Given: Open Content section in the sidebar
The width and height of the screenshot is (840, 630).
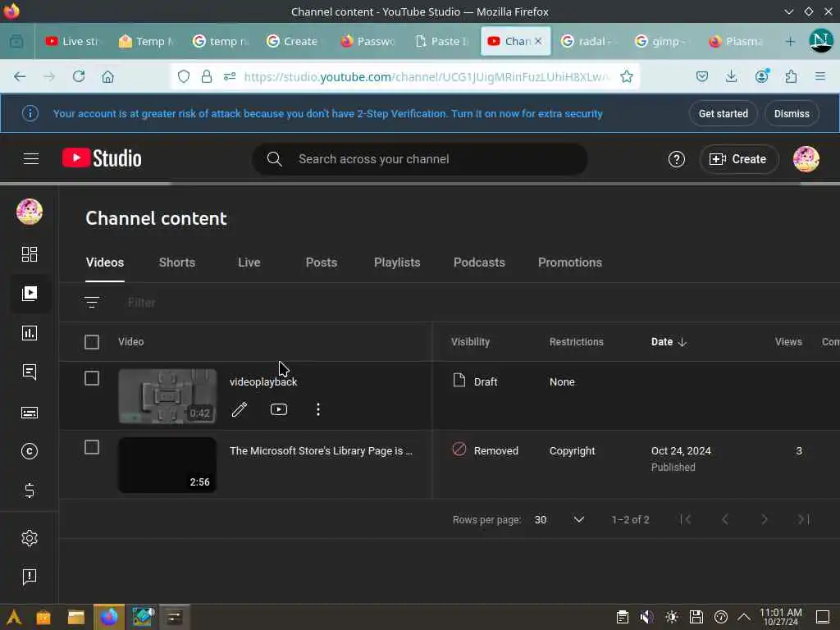Looking at the screenshot, I should [30, 293].
